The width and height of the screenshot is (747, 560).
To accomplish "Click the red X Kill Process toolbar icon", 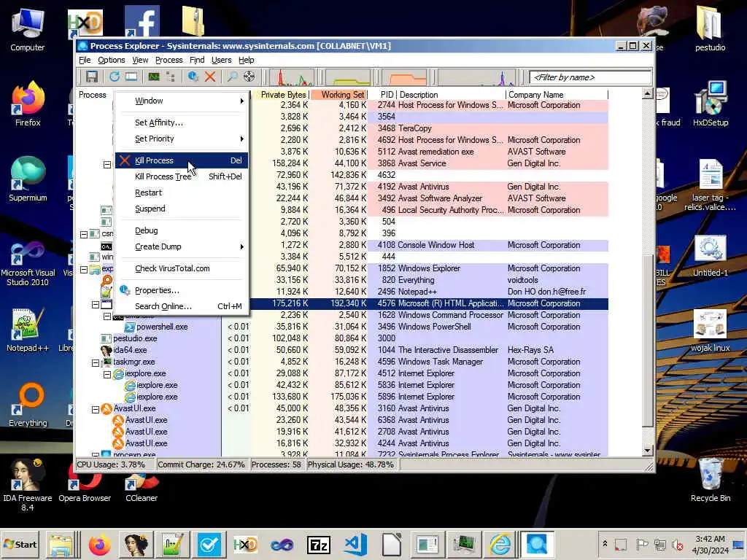I will click(x=209, y=77).
